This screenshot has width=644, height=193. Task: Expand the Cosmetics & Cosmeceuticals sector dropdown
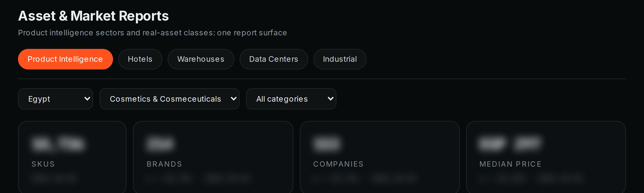pyautogui.click(x=169, y=99)
